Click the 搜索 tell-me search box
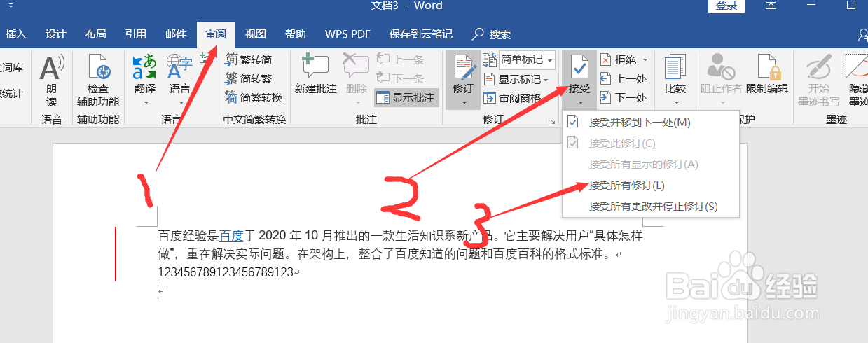Image resolution: width=868 pixels, height=343 pixels. pyautogui.click(x=492, y=34)
